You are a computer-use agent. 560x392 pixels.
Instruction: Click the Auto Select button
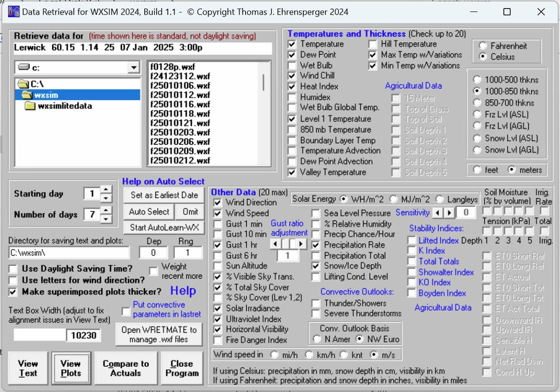pyautogui.click(x=149, y=212)
